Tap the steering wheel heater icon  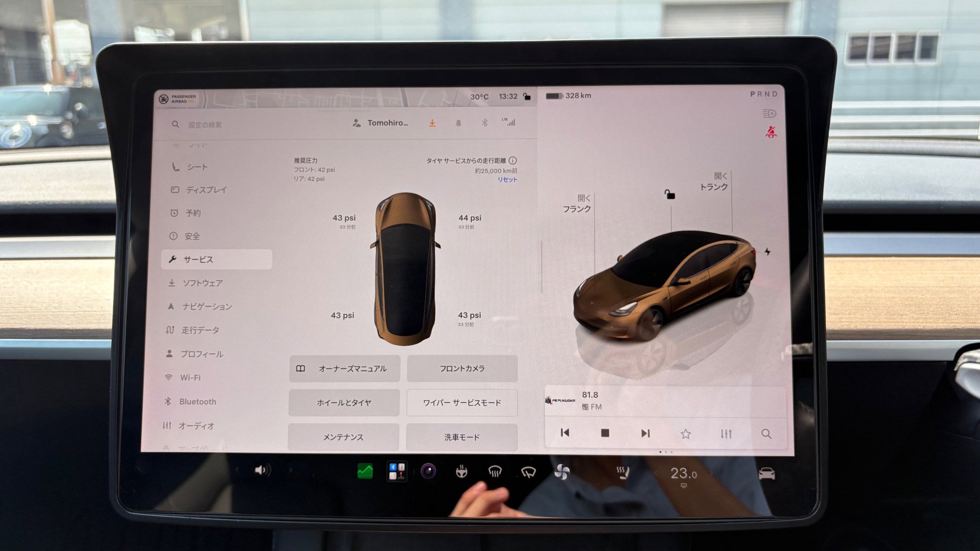pyautogui.click(x=462, y=472)
